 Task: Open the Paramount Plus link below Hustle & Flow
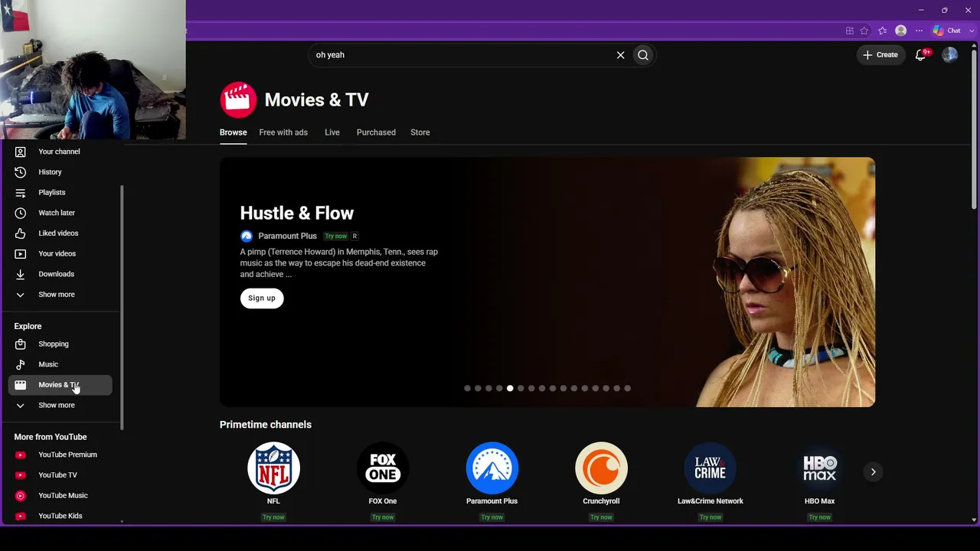pyautogui.click(x=287, y=236)
